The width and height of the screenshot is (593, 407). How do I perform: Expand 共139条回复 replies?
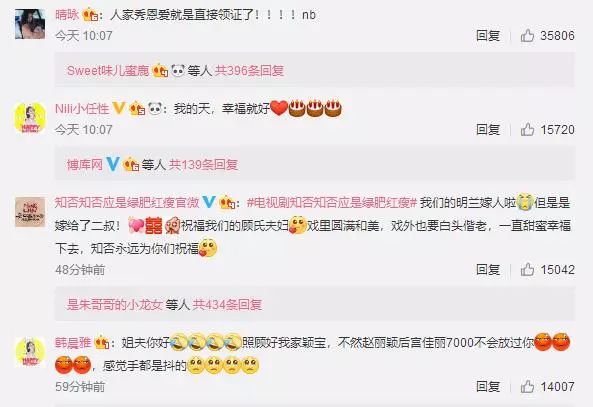(x=203, y=165)
